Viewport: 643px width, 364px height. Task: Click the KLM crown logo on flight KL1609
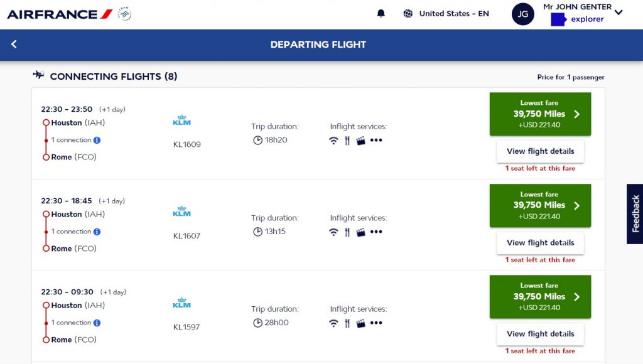pos(181,119)
